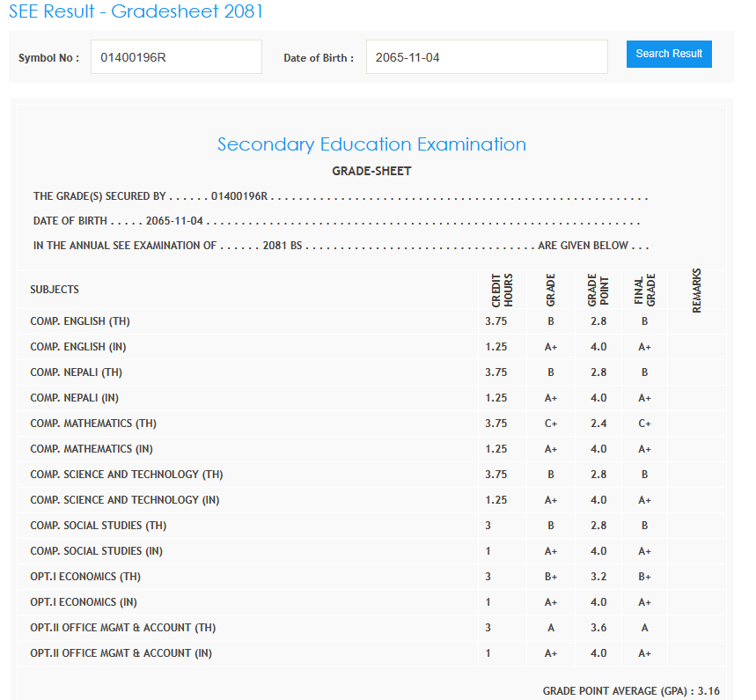756x700 pixels.
Task: Click the Symbol No label
Action: (x=48, y=58)
